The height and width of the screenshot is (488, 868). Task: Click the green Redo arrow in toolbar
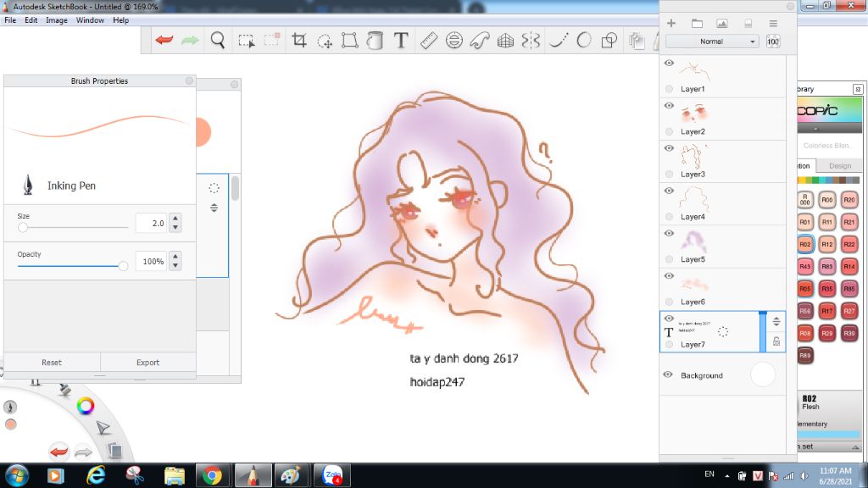[190, 41]
